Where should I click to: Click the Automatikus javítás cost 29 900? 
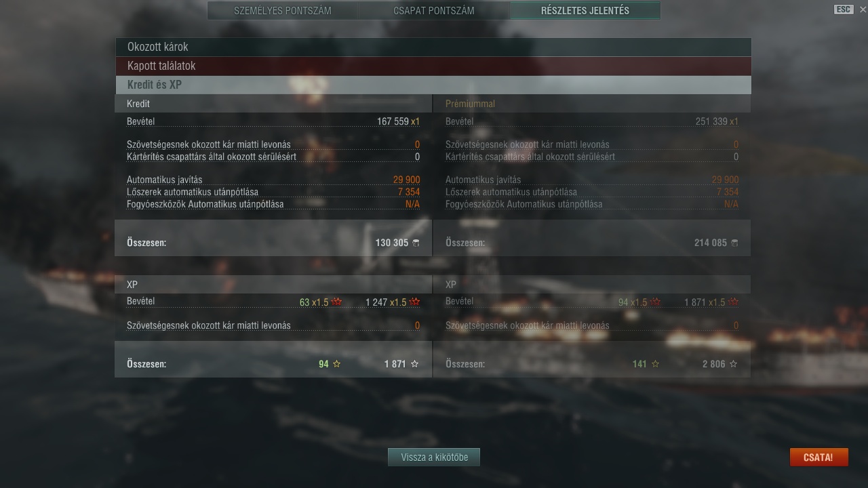pyautogui.click(x=406, y=180)
